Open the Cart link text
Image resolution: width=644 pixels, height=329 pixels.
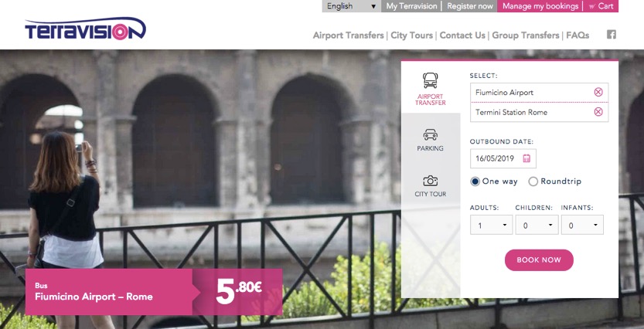[606, 6]
